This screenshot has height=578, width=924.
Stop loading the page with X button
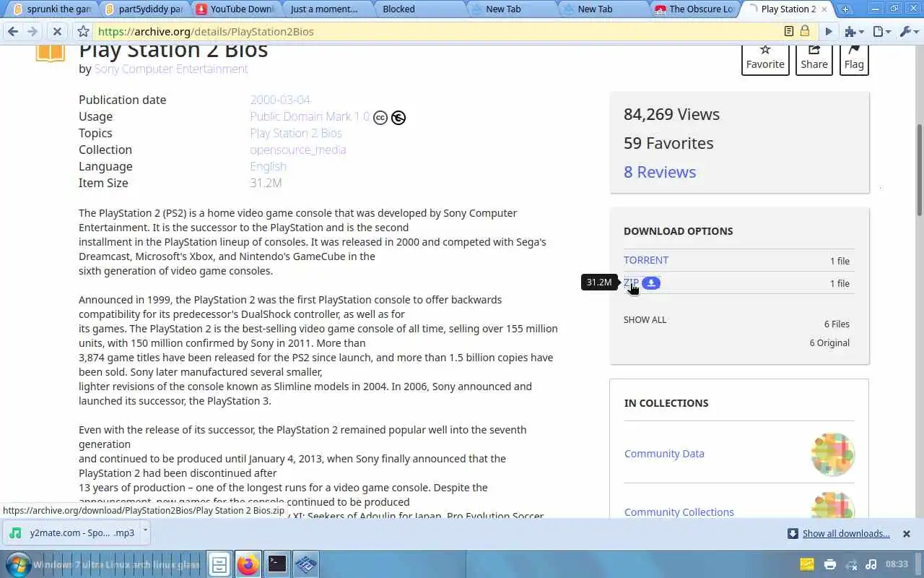(57, 32)
